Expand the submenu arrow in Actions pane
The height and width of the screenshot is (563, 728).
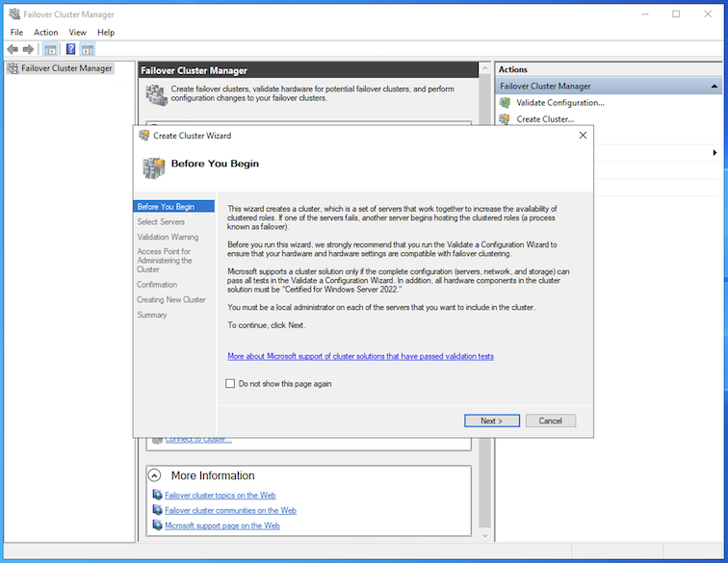(715, 153)
